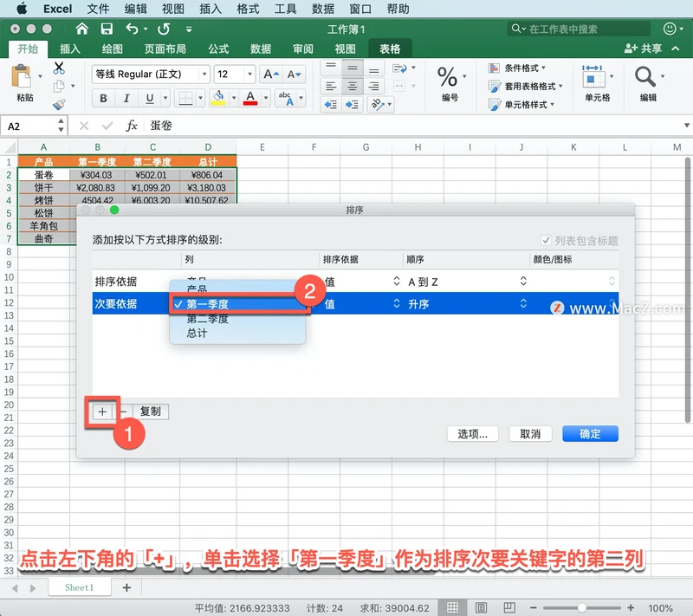Click the Top align icon
This screenshot has height=616, width=693.
[331, 68]
